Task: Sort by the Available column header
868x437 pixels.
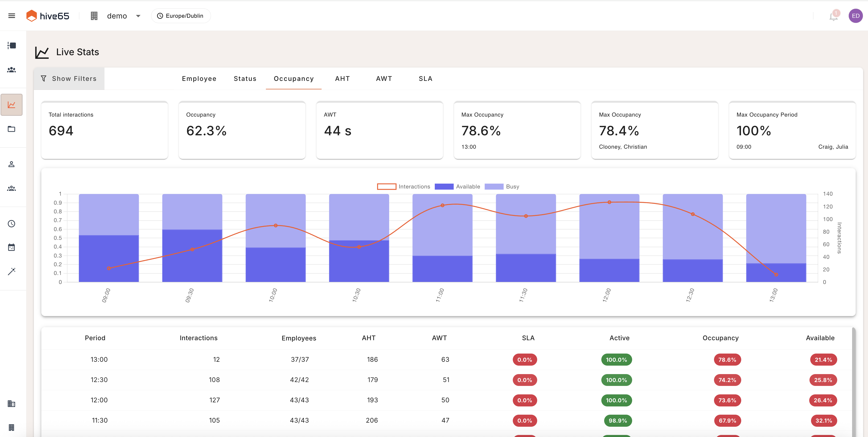Action: tap(820, 338)
